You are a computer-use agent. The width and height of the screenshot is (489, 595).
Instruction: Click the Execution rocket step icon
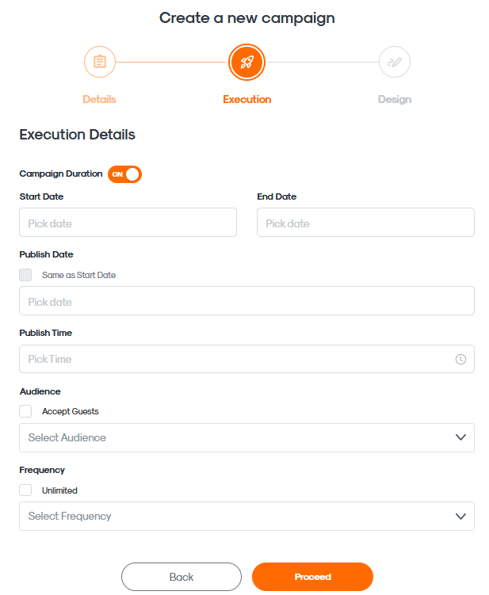click(x=247, y=62)
